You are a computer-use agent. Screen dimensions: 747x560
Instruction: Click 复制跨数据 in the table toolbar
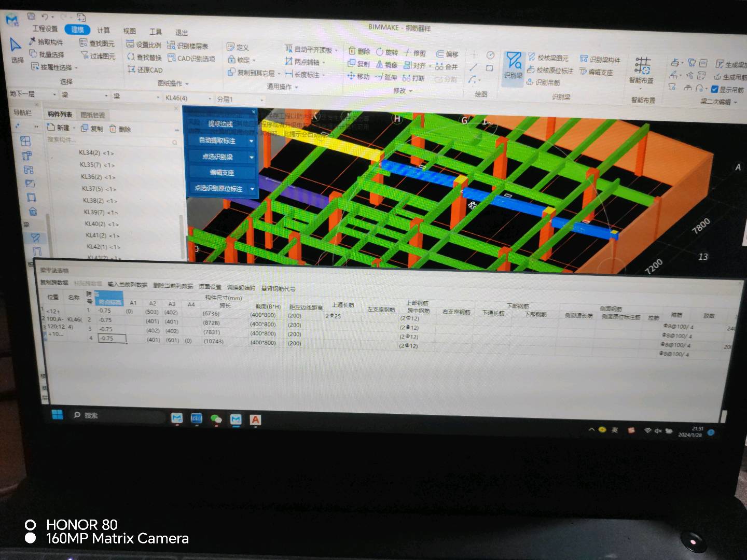point(54,283)
